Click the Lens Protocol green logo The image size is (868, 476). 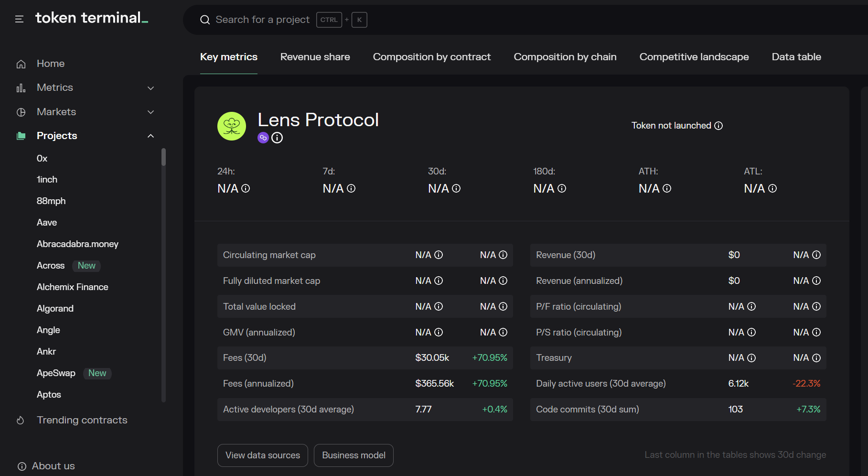point(232,126)
